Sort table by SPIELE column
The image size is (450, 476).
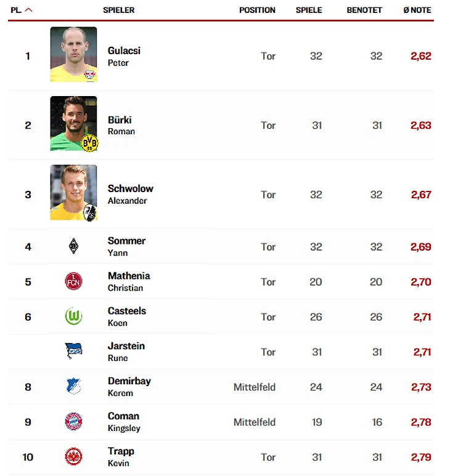click(x=309, y=10)
